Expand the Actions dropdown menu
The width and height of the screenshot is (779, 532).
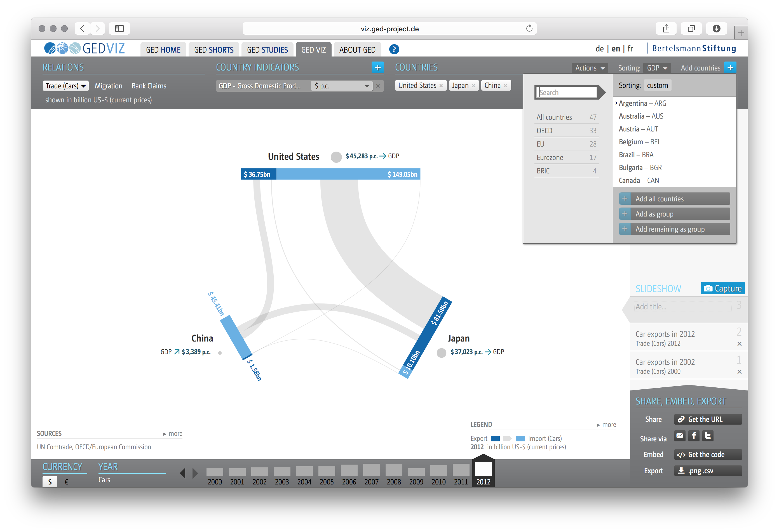tap(590, 68)
